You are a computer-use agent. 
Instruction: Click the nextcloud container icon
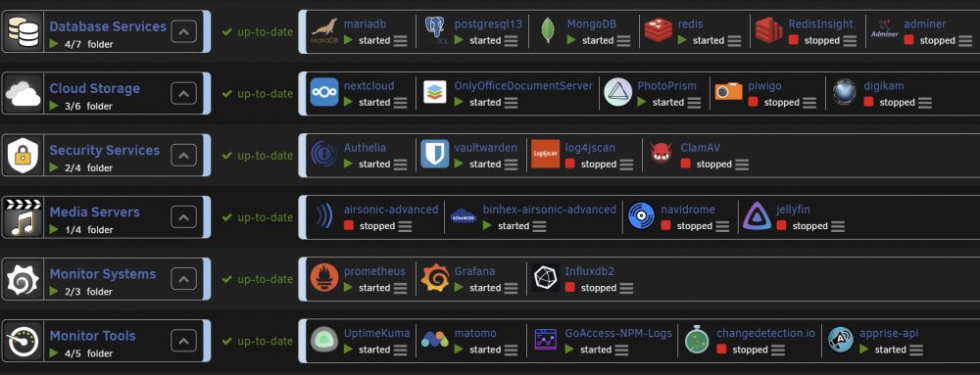pos(324,92)
